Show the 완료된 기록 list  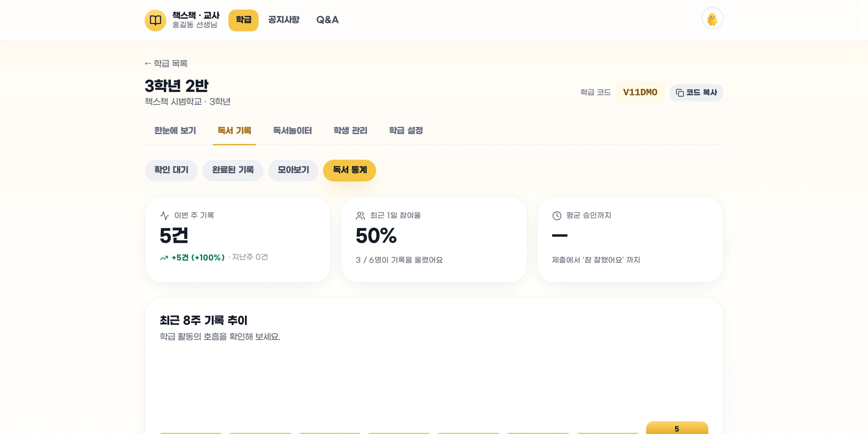tap(233, 170)
